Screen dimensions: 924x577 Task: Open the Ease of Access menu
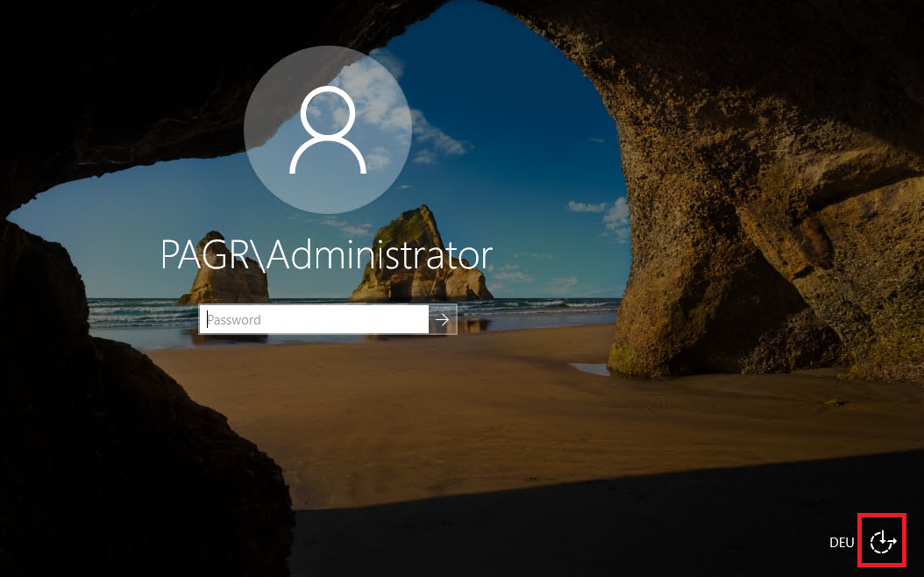click(884, 542)
